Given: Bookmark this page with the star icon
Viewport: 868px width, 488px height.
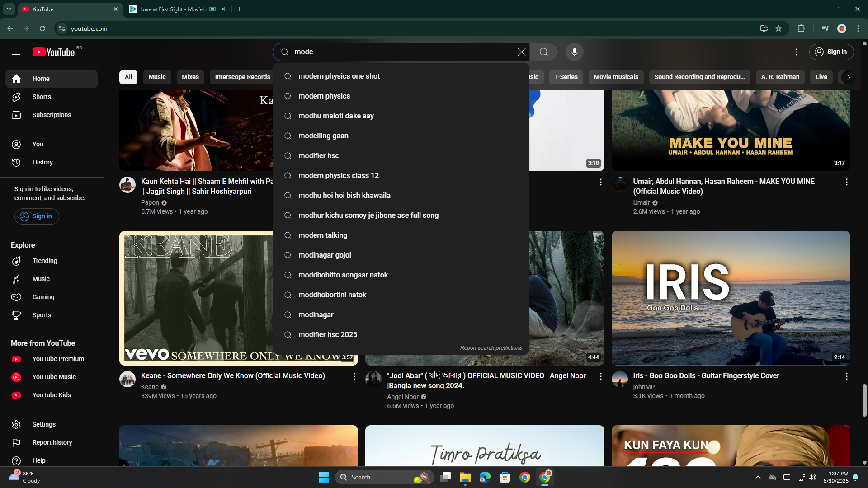Looking at the screenshot, I should (778, 28).
